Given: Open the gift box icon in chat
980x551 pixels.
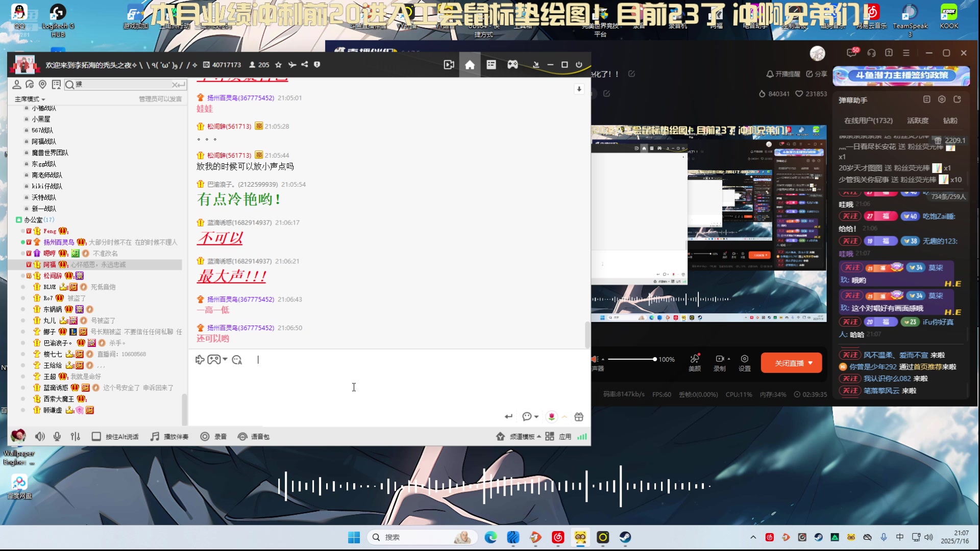Looking at the screenshot, I should click(579, 417).
